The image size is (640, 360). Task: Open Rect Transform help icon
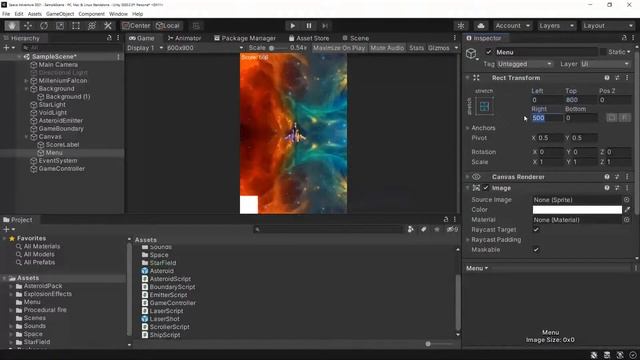[x=607, y=78]
